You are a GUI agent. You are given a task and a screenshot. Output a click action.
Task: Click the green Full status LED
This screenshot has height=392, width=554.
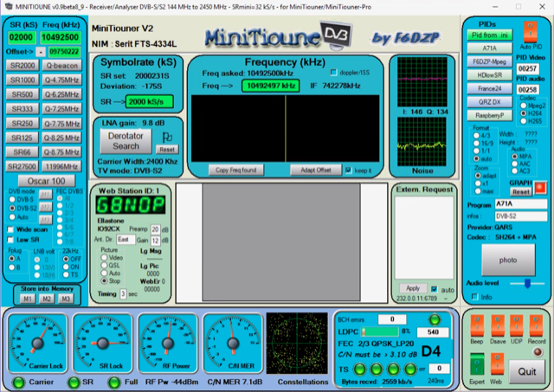click(x=113, y=382)
